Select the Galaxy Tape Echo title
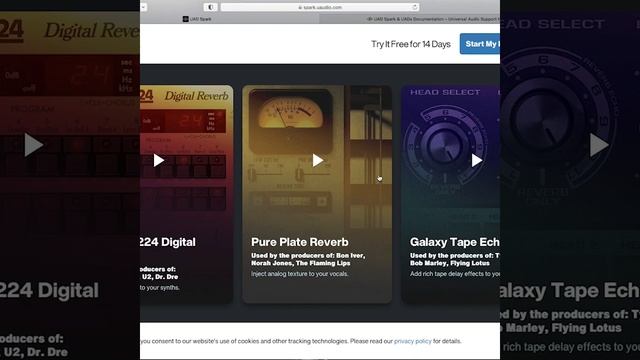The height and width of the screenshot is (360, 640). click(x=455, y=242)
